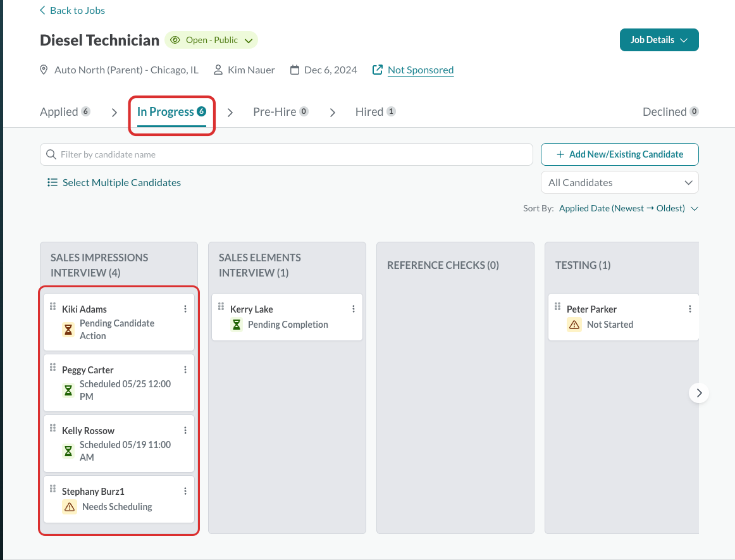Viewport: 735px width, 560px height.
Task: Click Add New/Existing Candidate
Action: coord(619,154)
